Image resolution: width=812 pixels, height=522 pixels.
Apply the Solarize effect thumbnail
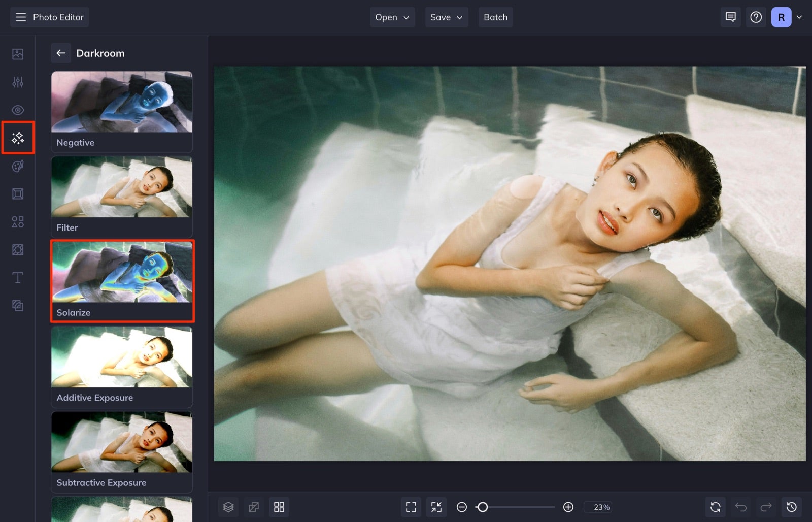tap(122, 280)
